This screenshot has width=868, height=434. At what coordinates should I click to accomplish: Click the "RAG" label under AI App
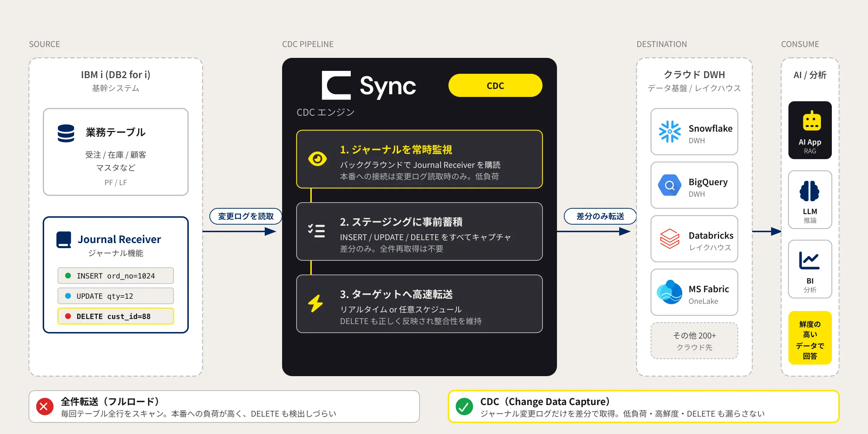click(x=810, y=151)
